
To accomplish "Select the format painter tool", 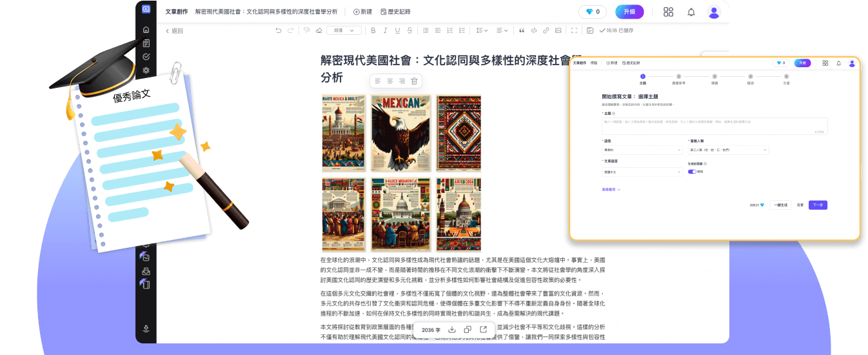I will 306,30.
